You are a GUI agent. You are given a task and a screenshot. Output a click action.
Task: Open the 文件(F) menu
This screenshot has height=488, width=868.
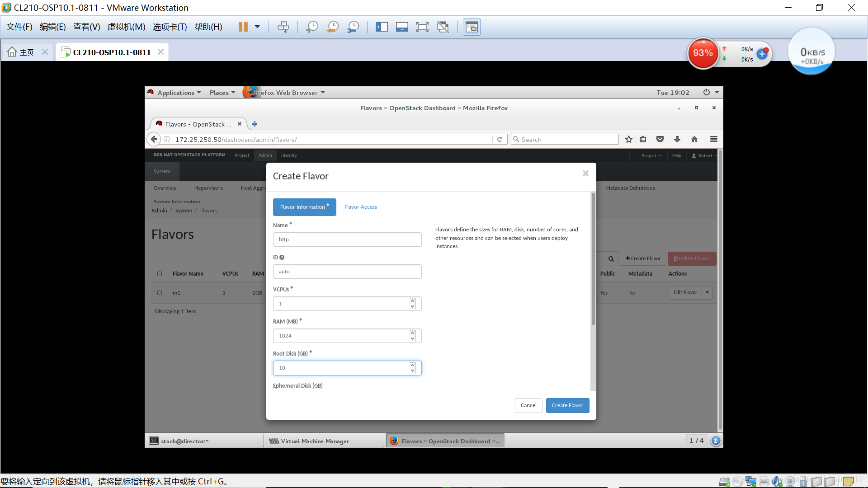(19, 27)
